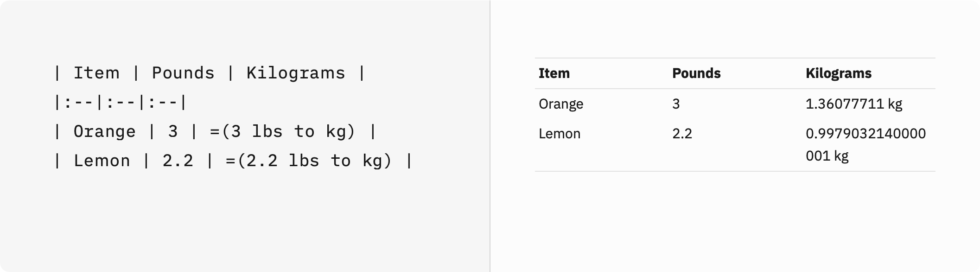Click the "0.9979032140000001 kg" result cell
The image size is (980, 272).
click(865, 144)
